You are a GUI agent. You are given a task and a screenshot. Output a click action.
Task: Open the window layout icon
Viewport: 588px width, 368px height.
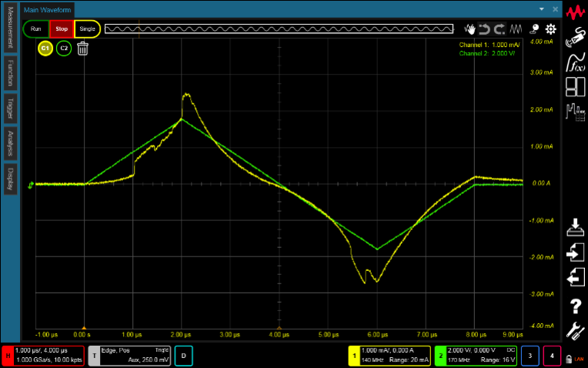click(x=576, y=86)
